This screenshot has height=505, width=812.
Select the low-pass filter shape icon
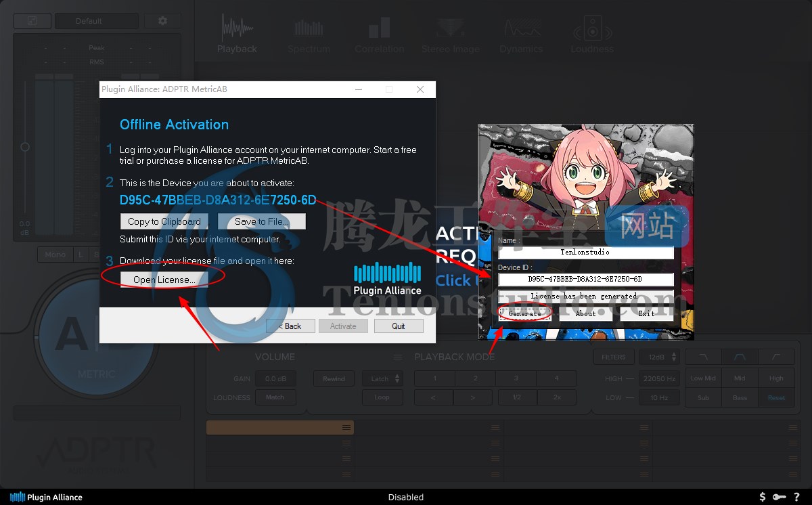704,357
